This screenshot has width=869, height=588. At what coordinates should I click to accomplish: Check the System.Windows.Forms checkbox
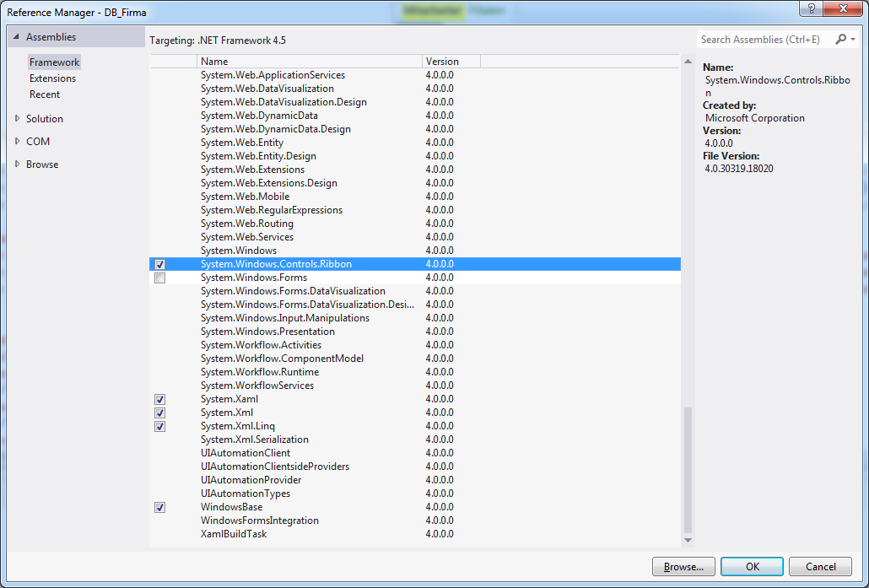pyautogui.click(x=160, y=278)
